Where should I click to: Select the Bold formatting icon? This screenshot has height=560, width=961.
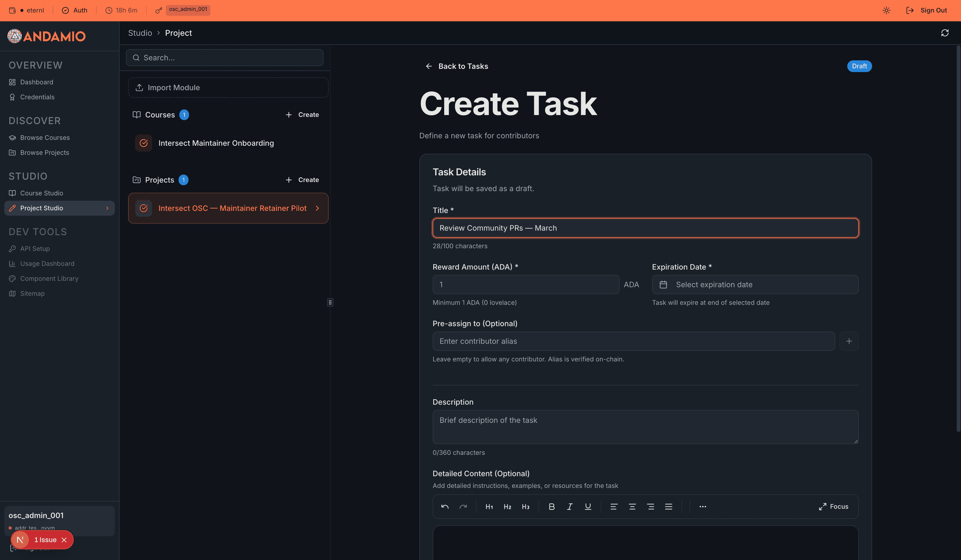pos(552,506)
